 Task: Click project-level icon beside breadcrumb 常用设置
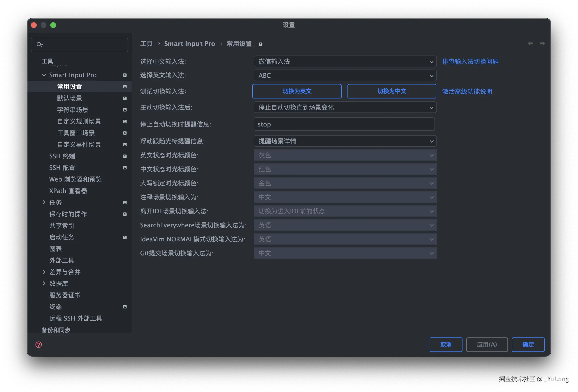[x=261, y=44]
